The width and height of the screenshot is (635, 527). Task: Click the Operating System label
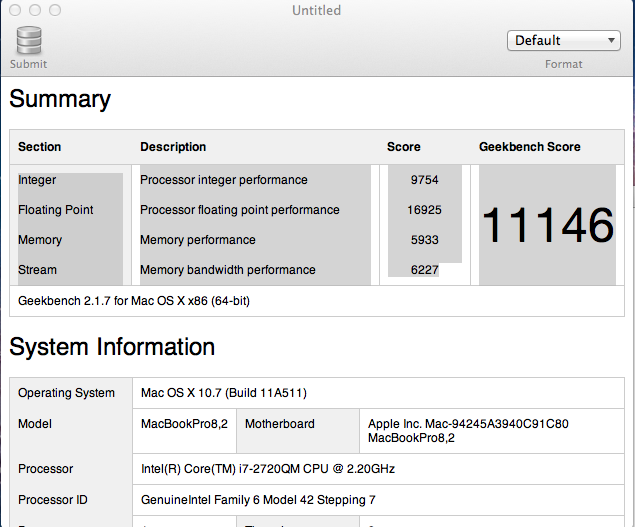point(66,393)
